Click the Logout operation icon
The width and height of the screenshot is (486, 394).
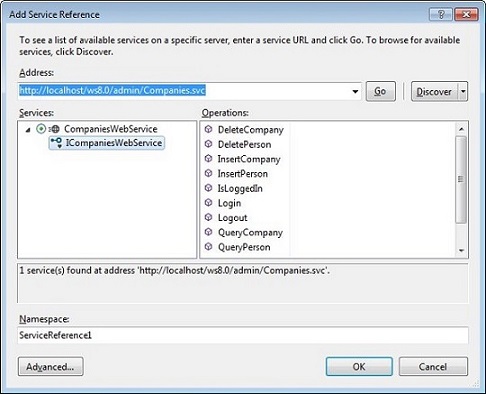[x=208, y=217]
